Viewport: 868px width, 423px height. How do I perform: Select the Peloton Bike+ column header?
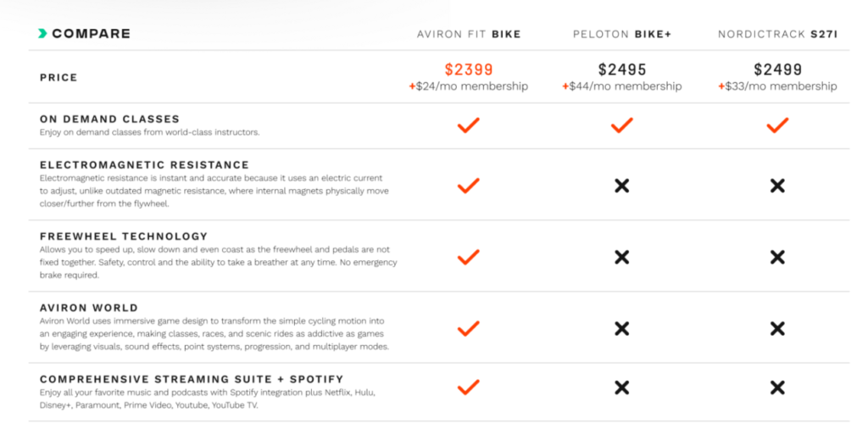click(621, 35)
